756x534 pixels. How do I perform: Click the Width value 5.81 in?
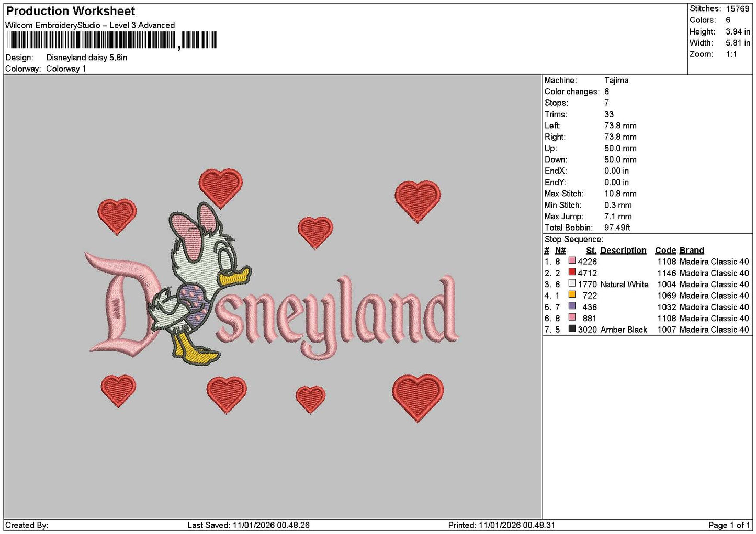coord(738,43)
